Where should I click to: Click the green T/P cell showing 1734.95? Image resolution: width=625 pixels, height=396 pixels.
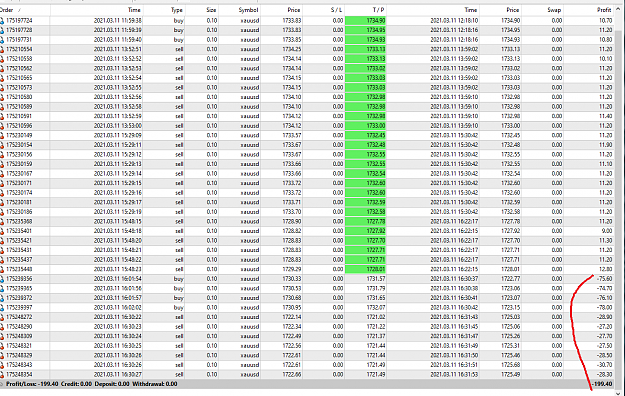(366, 30)
